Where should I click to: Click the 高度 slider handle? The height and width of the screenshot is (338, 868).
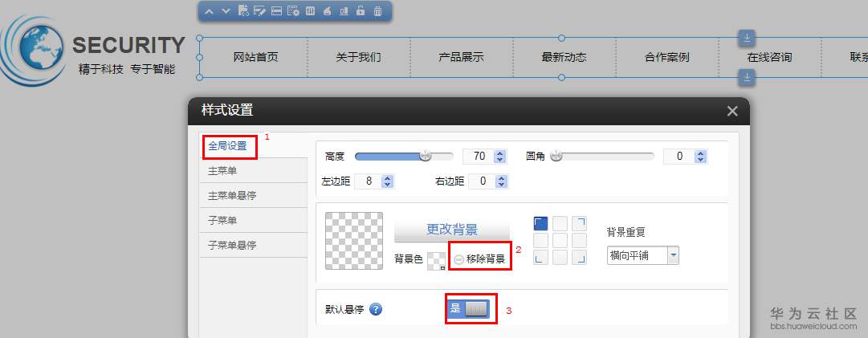coord(425,156)
